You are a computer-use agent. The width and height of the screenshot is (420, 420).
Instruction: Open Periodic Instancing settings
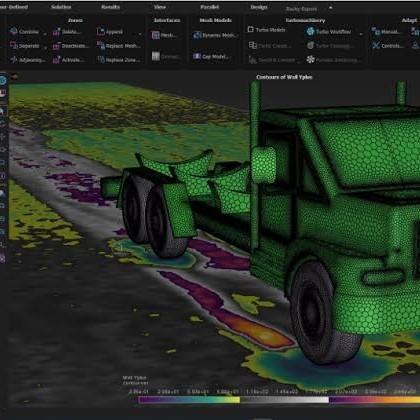(333, 60)
